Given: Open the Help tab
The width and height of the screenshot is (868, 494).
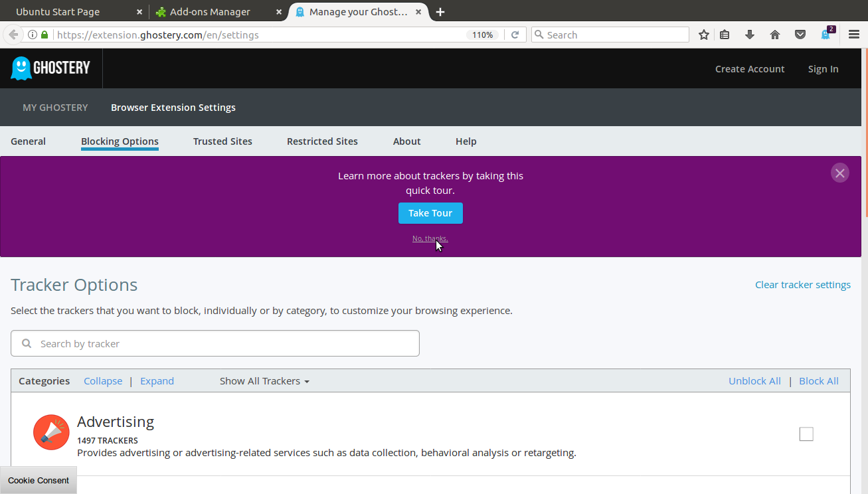Looking at the screenshot, I should (x=466, y=141).
